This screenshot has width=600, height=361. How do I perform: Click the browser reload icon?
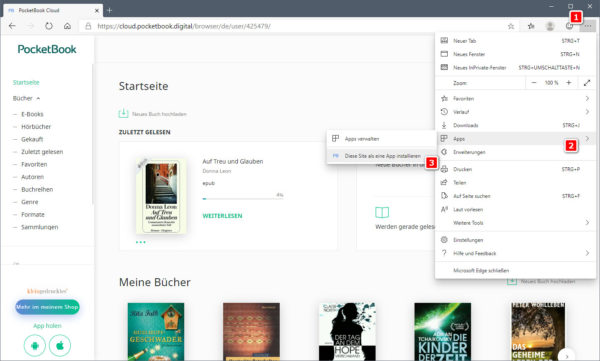[49, 26]
